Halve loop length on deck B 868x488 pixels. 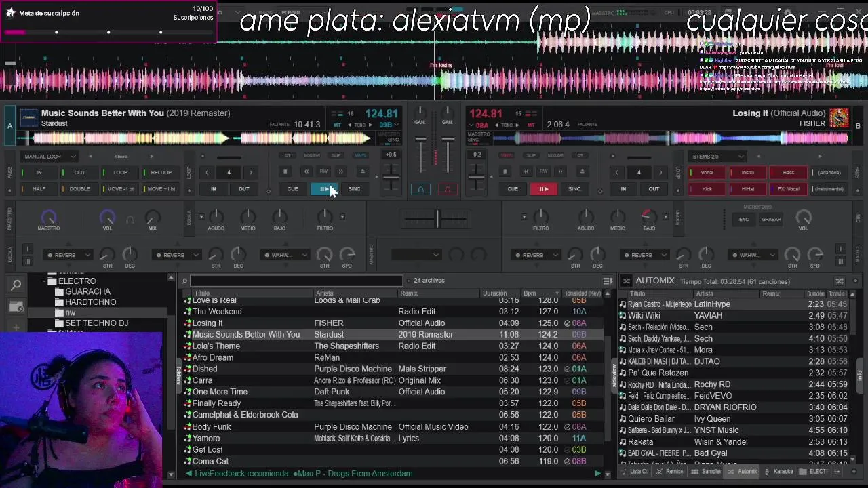616,172
